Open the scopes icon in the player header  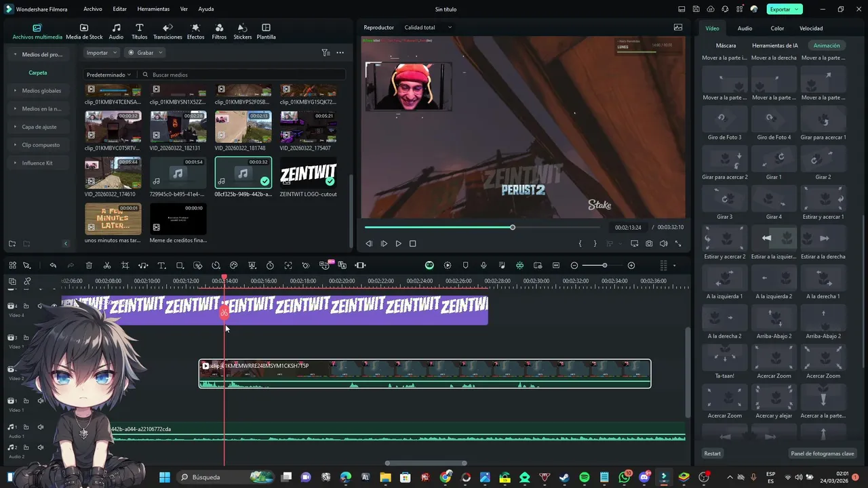click(678, 27)
